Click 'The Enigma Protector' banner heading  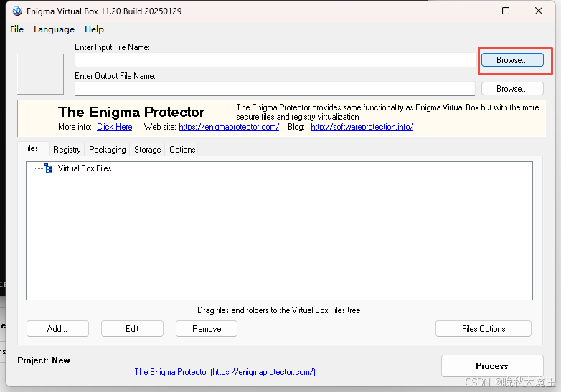[131, 113]
